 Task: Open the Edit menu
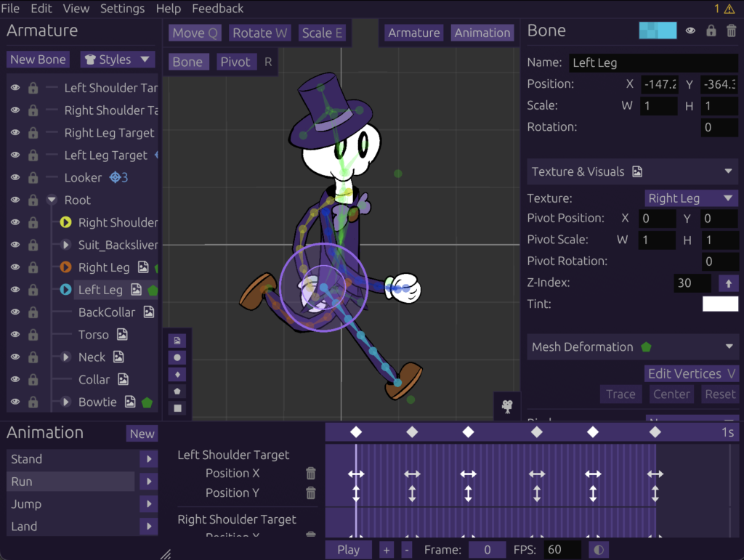point(41,9)
